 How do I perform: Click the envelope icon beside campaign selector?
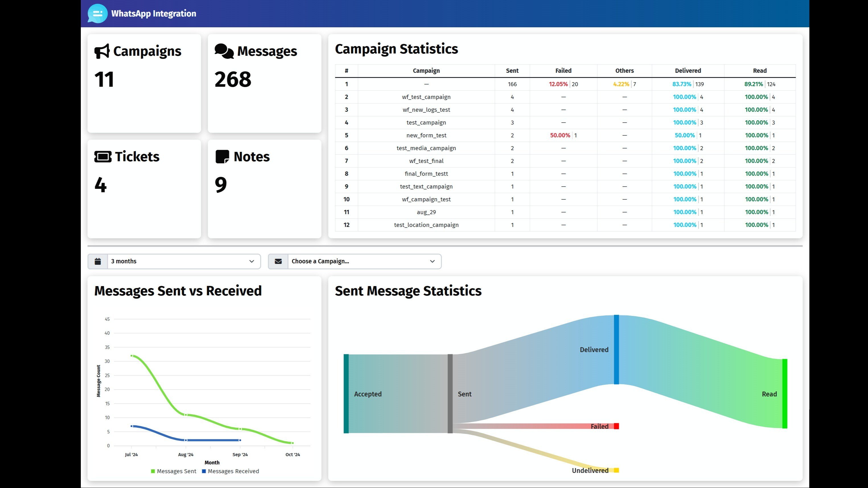(278, 261)
